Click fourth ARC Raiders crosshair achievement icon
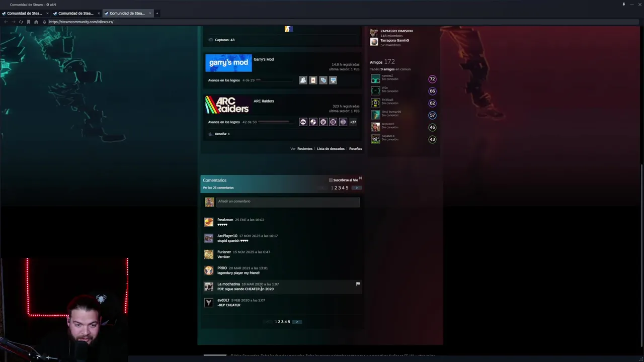 (333, 122)
